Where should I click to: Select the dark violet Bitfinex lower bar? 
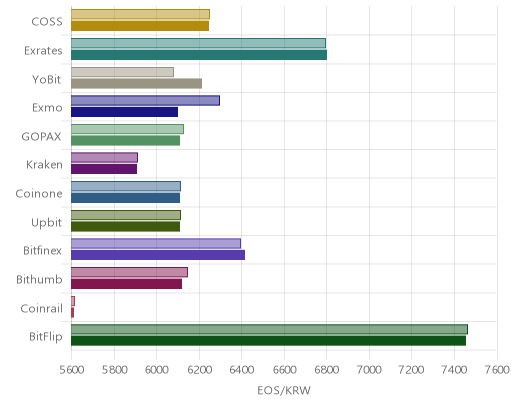coord(158,255)
